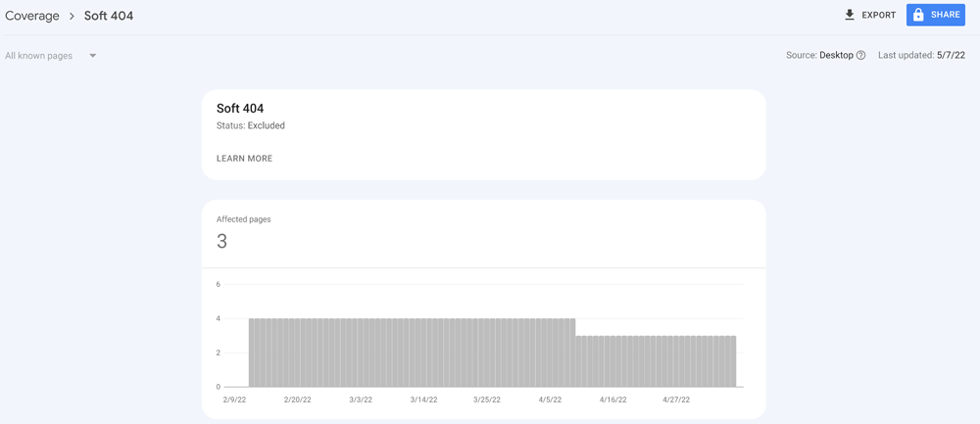Click the Desktop source label
Screen dimensions: 980x424
tap(836, 56)
